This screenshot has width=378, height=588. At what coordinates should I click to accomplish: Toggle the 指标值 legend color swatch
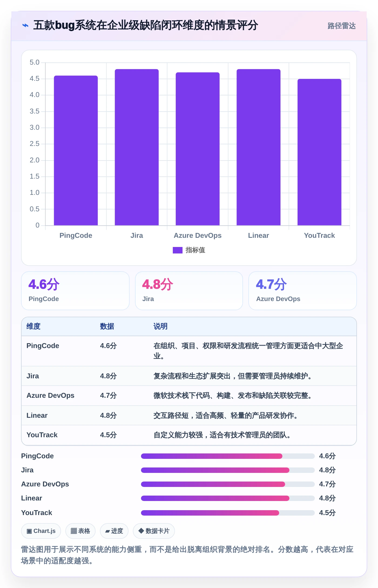[177, 250]
